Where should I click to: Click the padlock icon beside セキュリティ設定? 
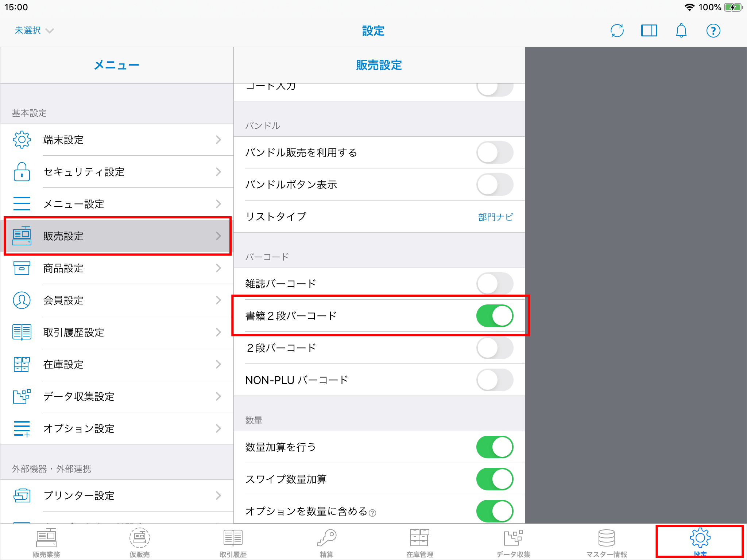click(x=22, y=172)
